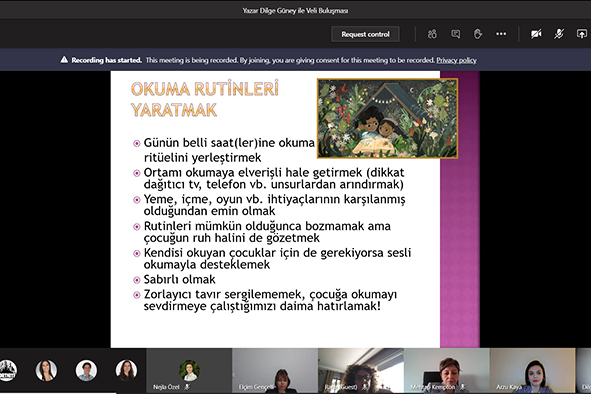Select the Elçim Gençelli video tile
This screenshot has width=591, height=394.
point(275,371)
